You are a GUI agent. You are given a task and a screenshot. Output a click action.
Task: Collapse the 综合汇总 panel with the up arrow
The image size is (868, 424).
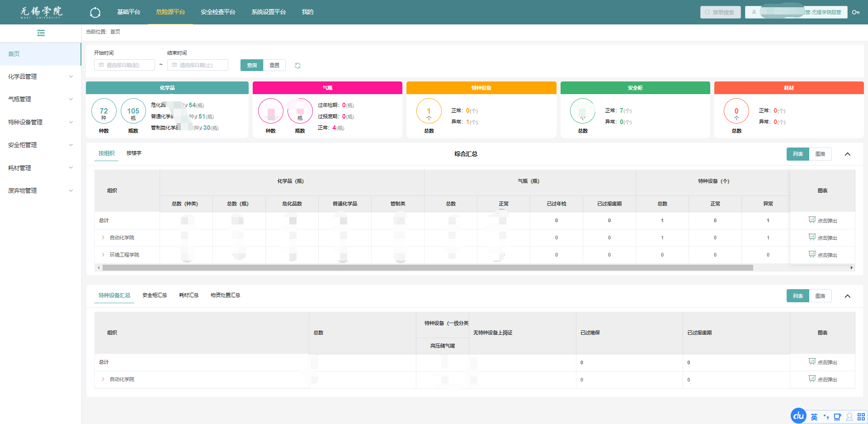pyautogui.click(x=847, y=154)
